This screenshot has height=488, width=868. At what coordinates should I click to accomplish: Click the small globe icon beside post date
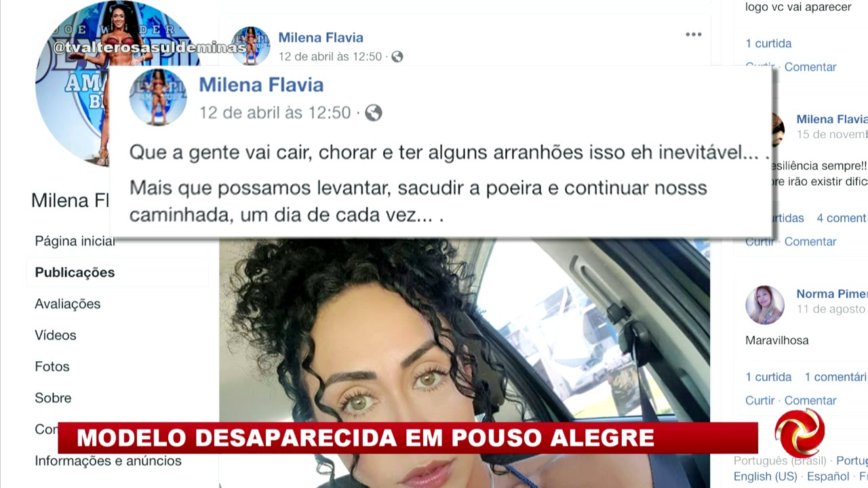[397, 57]
